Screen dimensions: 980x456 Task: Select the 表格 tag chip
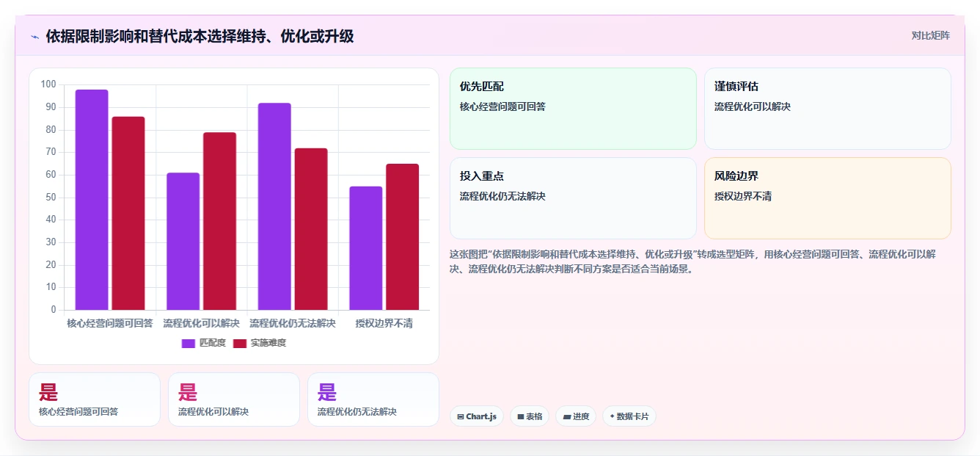pyautogui.click(x=530, y=416)
